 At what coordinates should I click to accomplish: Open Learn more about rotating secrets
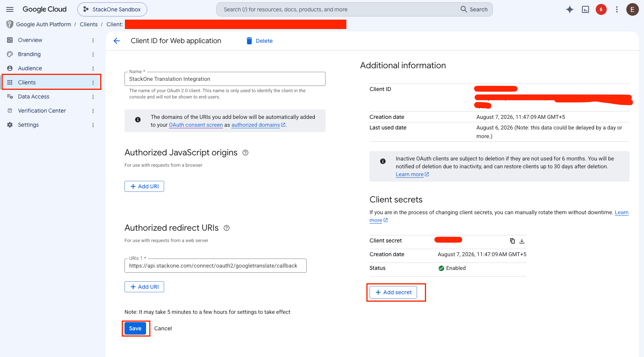[622, 212]
